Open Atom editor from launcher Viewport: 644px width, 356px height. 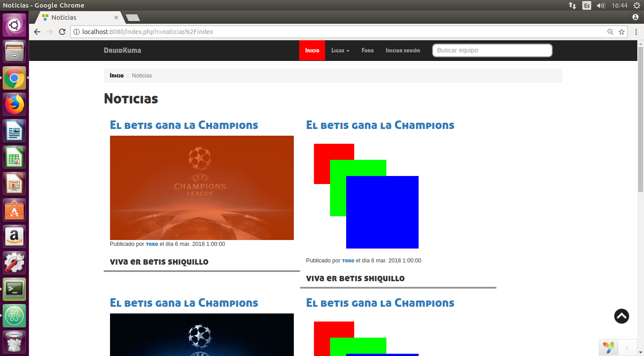point(14,316)
